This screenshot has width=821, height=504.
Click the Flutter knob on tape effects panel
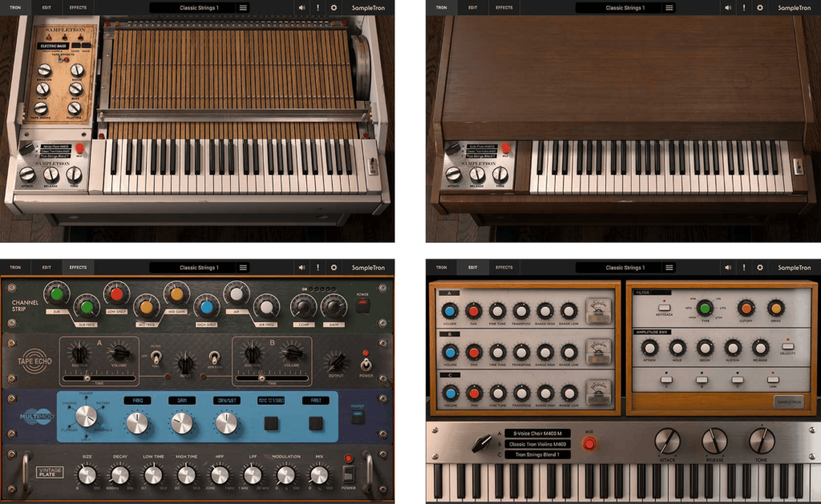point(74,108)
